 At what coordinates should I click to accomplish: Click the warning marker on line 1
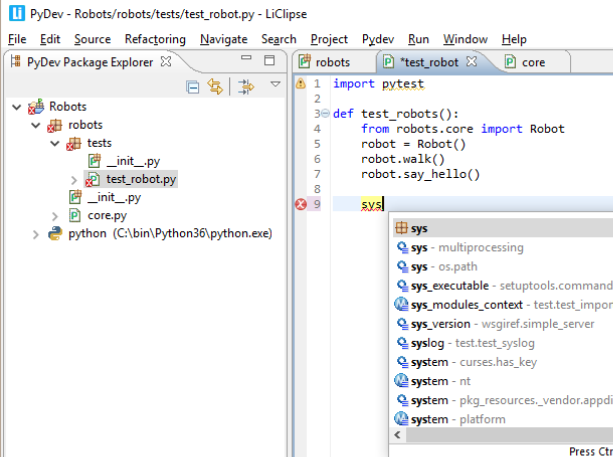(300, 83)
